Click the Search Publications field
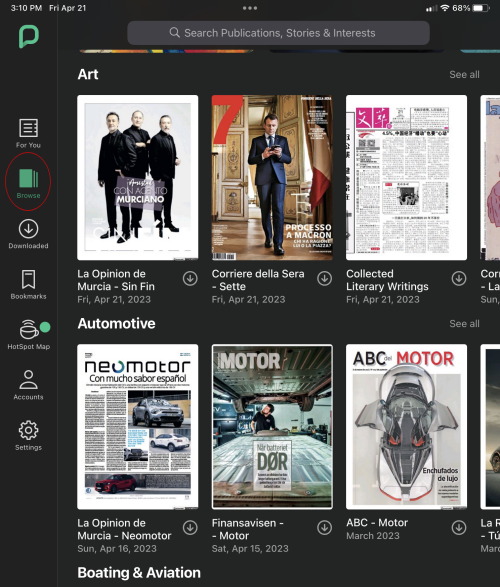The width and height of the screenshot is (500, 587). [278, 33]
